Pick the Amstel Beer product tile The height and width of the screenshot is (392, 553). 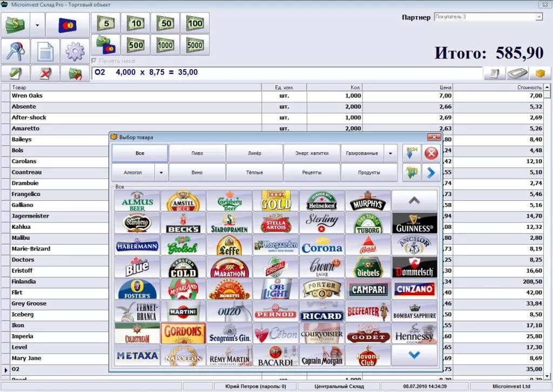183,200
